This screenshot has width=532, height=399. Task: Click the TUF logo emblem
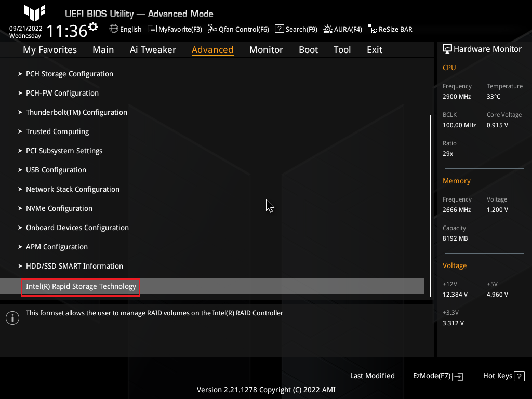pos(35,13)
